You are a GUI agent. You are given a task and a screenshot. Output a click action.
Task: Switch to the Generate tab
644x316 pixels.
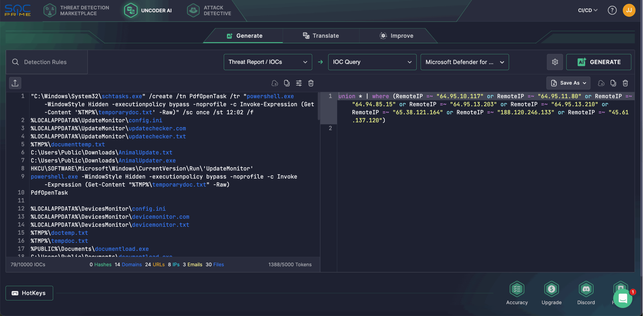tap(244, 36)
